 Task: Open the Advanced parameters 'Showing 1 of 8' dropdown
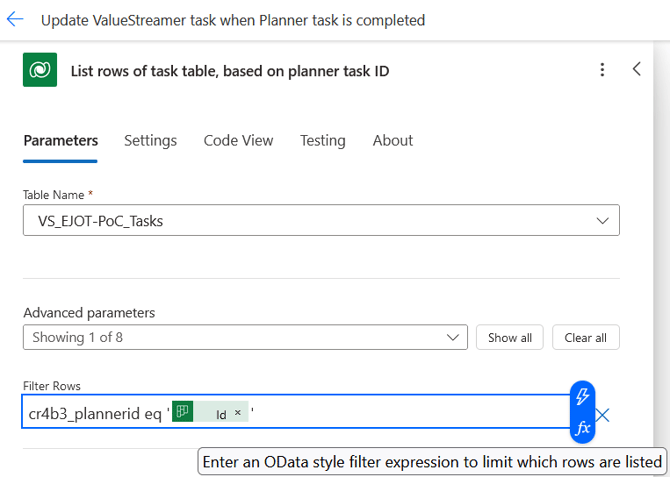pos(244,338)
